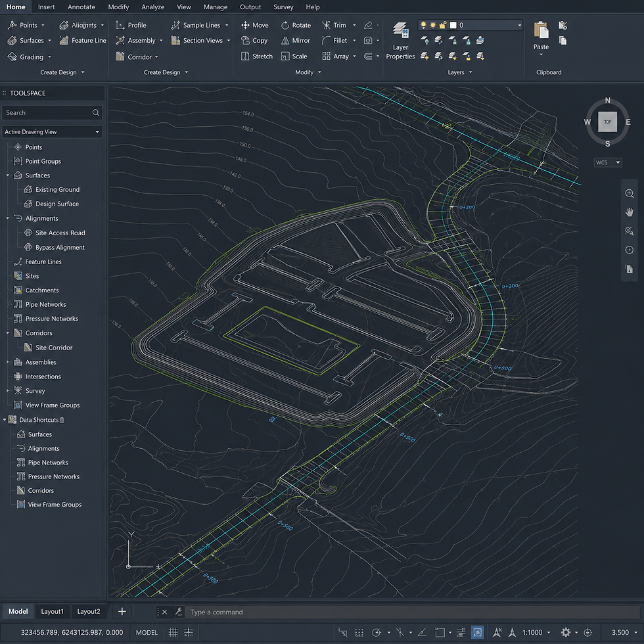Switch to the Layout1 tab
The width and height of the screenshot is (644, 644).
(52, 612)
